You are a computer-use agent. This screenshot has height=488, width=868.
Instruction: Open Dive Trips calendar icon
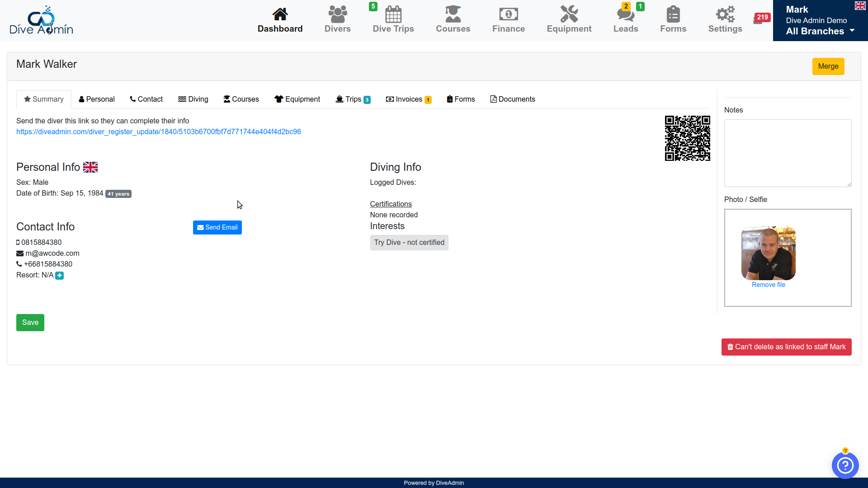(x=393, y=14)
